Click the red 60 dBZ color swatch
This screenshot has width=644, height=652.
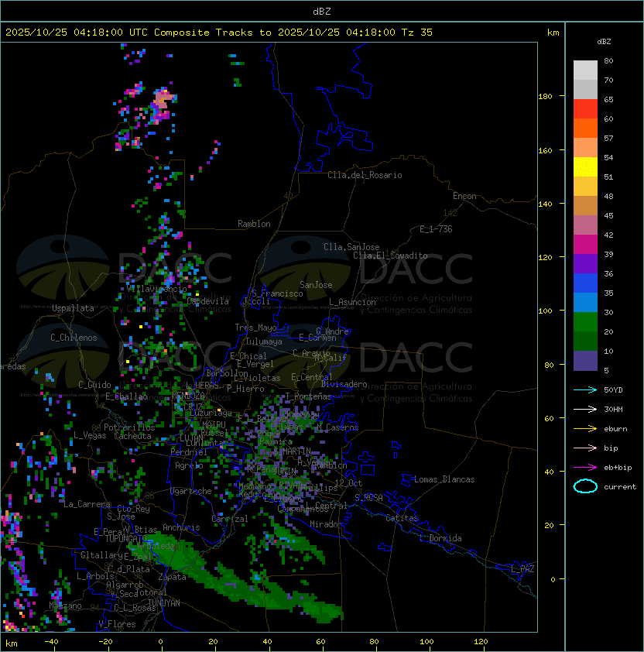click(x=585, y=109)
